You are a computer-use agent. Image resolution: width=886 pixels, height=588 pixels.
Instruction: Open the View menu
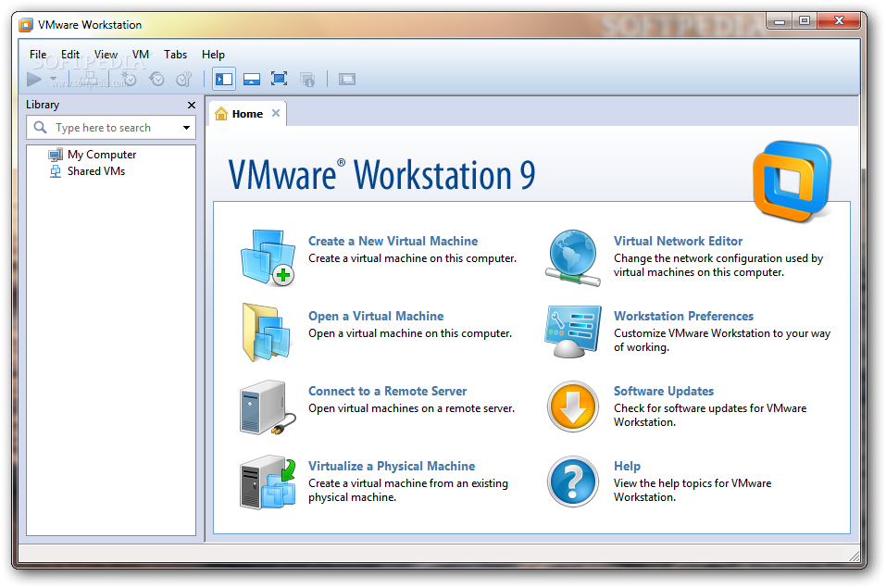tap(106, 55)
